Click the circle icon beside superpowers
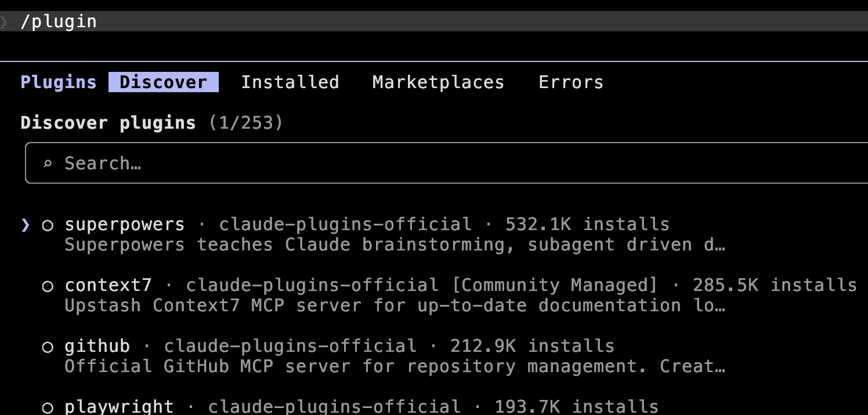 tap(47, 225)
